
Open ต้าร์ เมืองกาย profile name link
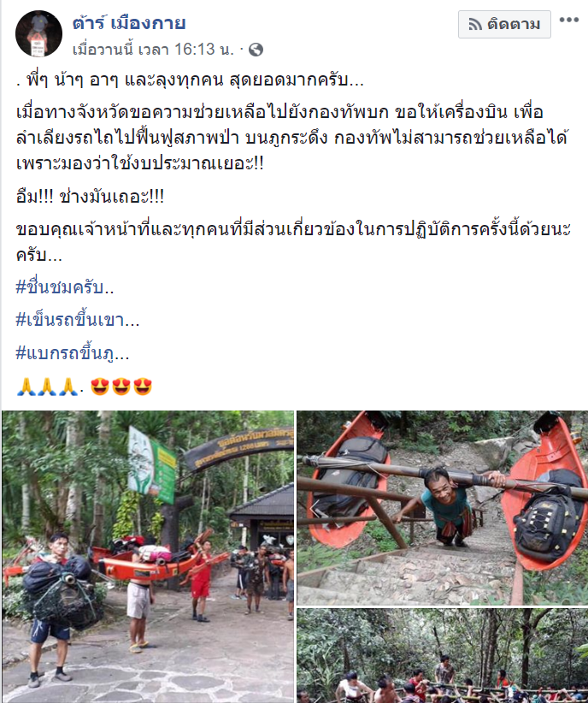[x=129, y=22]
